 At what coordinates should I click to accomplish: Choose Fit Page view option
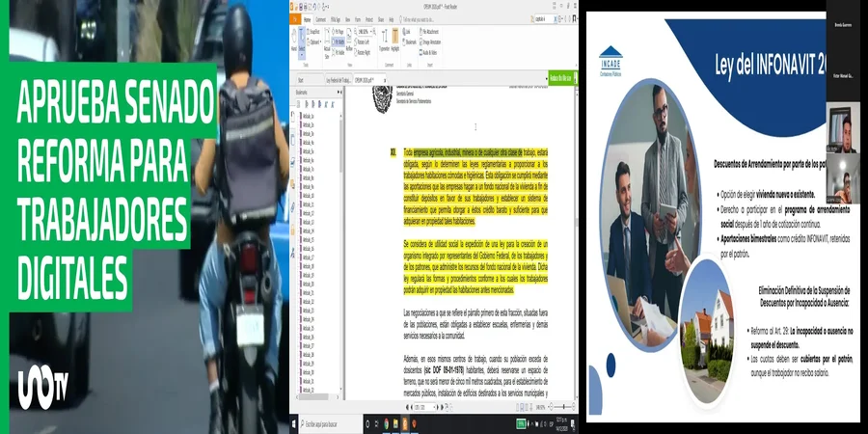click(338, 32)
